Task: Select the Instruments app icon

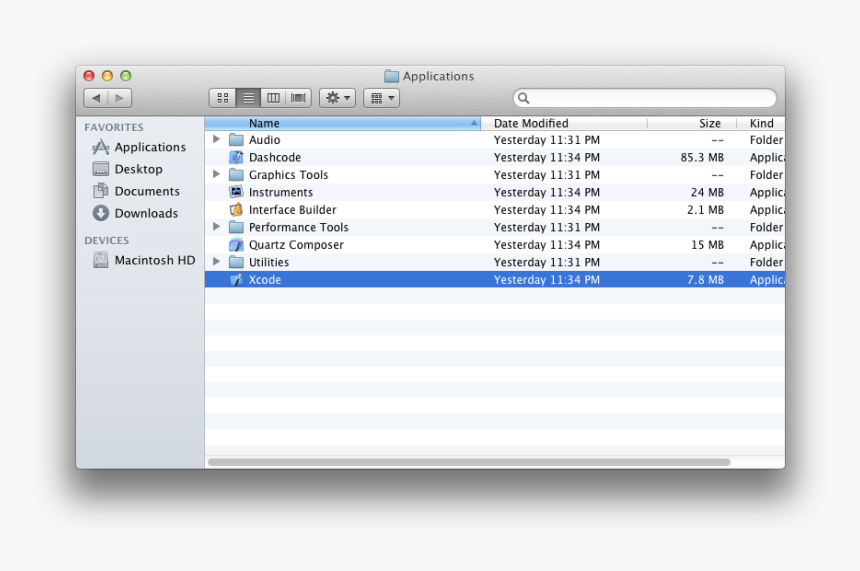Action: 236,192
